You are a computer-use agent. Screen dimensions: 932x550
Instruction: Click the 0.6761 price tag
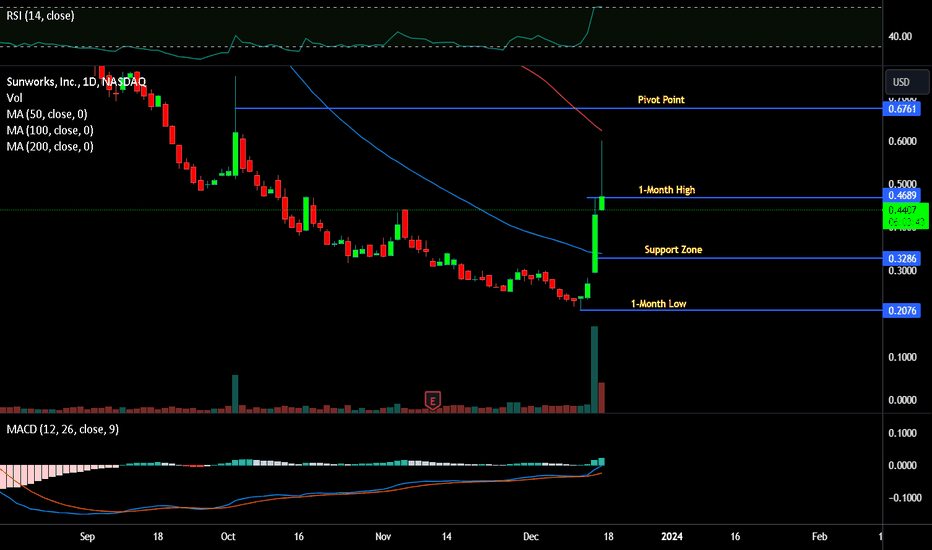(x=902, y=109)
